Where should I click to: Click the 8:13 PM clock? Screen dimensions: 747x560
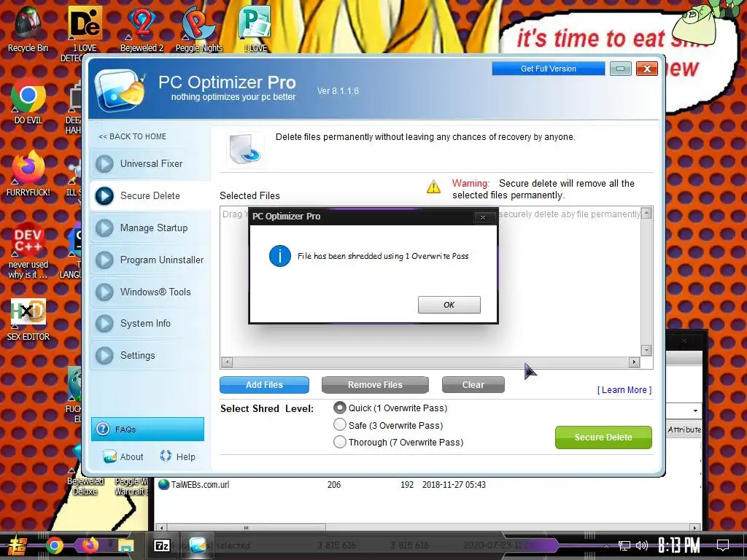coord(679,545)
